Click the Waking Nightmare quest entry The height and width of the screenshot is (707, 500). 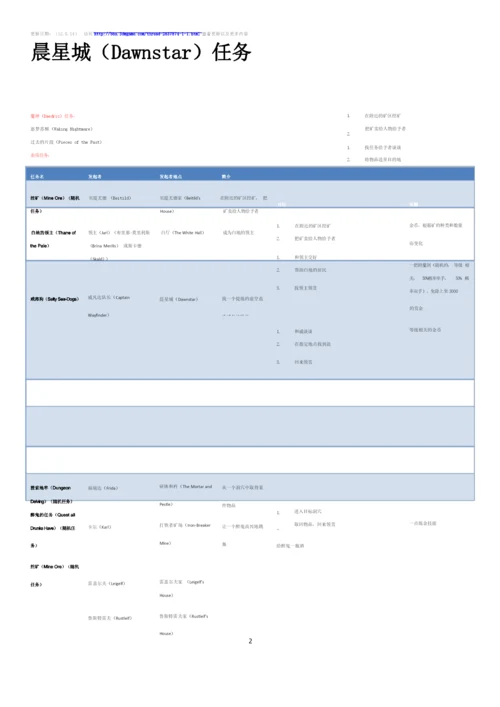61,129
